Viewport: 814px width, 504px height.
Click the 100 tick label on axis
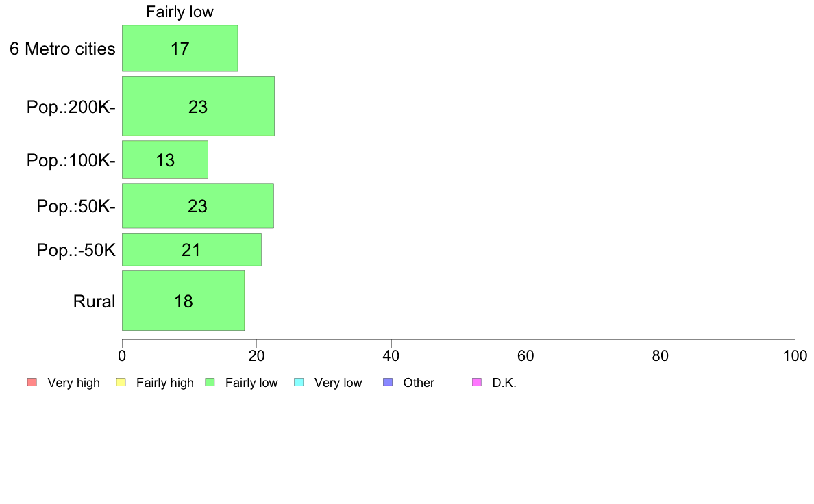795,356
